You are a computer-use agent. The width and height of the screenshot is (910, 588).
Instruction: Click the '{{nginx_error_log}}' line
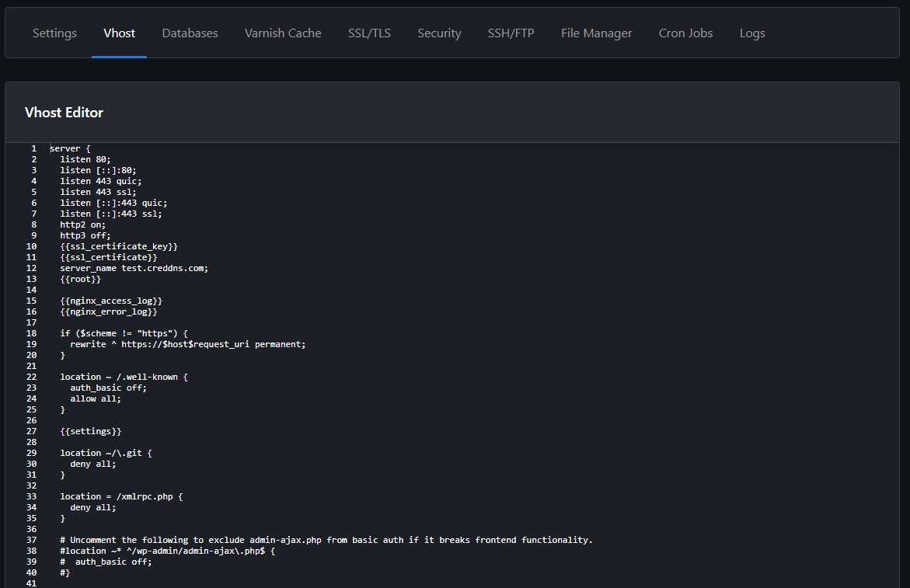coord(109,312)
